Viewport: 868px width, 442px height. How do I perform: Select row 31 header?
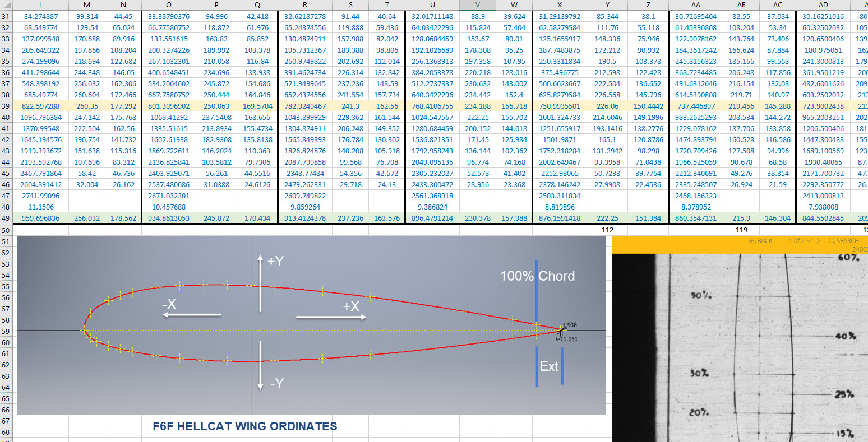[x=6, y=17]
